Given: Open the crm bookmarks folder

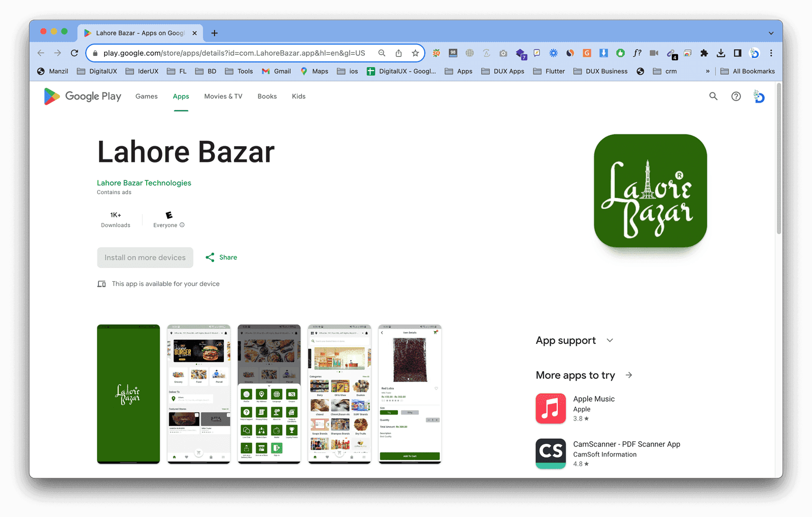Looking at the screenshot, I should (x=664, y=71).
